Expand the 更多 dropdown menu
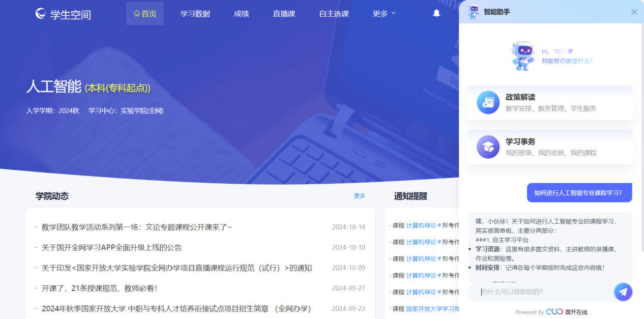 384,14
